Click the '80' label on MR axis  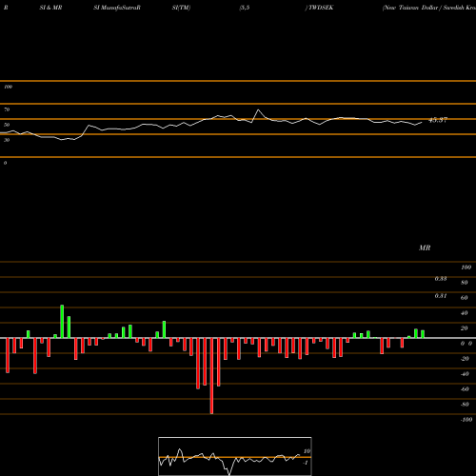pyautogui.click(x=465, y=283)
